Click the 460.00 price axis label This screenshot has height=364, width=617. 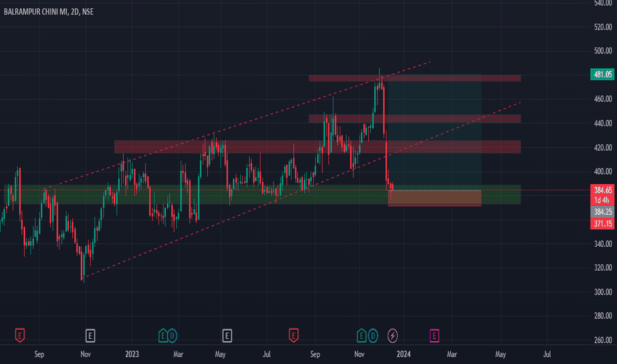click(603, 99)
